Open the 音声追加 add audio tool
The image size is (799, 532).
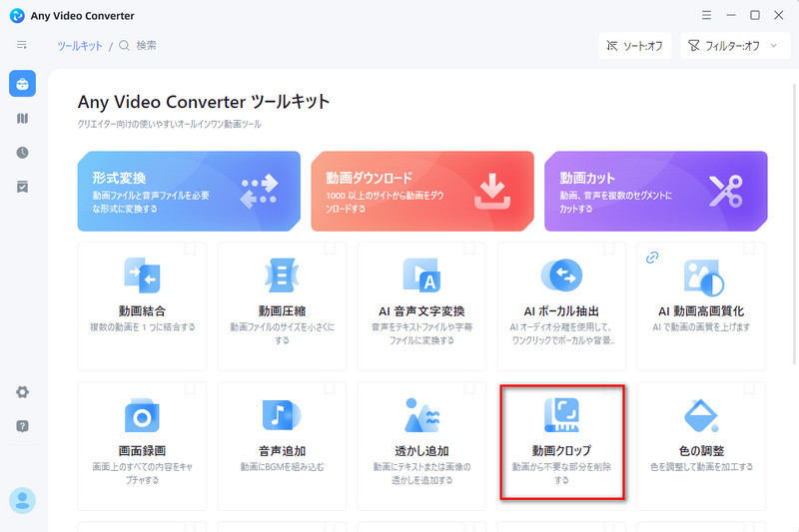[x=282, y=446]
